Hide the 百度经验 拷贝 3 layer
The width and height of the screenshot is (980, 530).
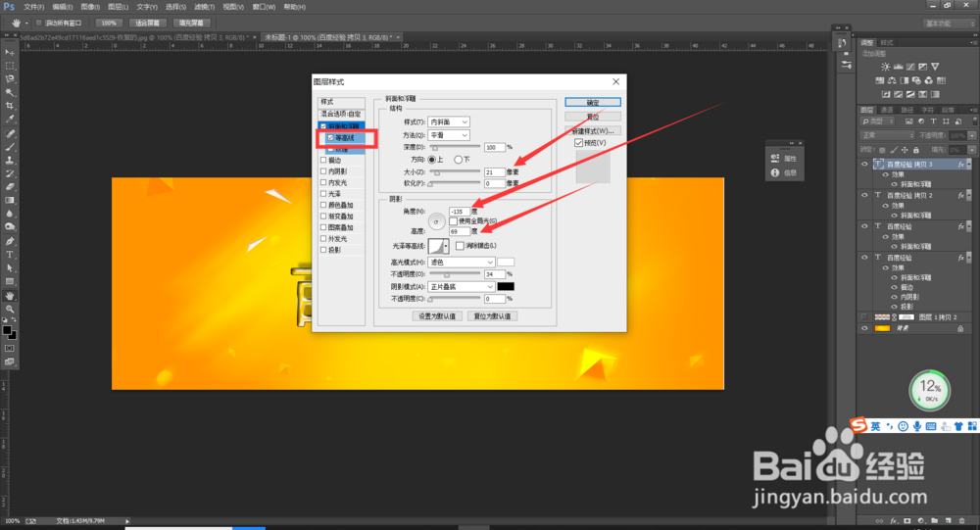(865, 165)
